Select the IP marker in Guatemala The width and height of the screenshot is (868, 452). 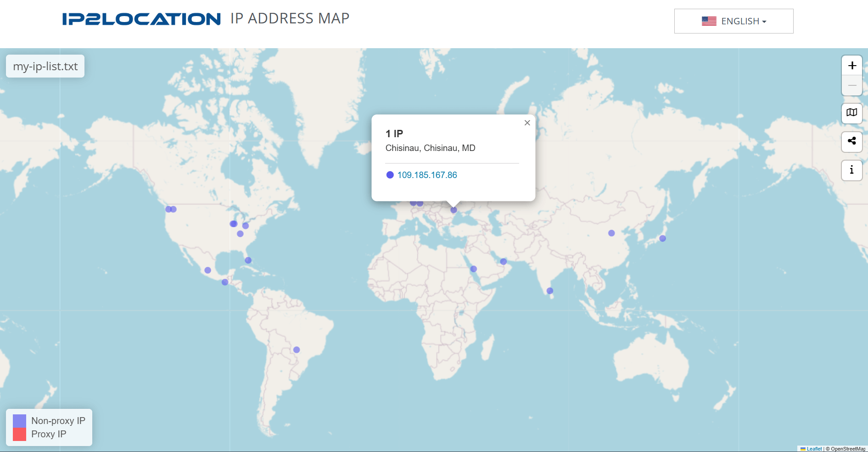click(225, 282)
